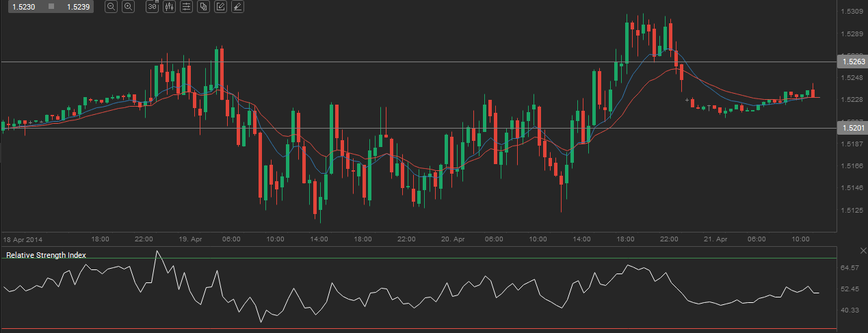Click the 20. Apr date marker
868x333 pixels.
454,239
